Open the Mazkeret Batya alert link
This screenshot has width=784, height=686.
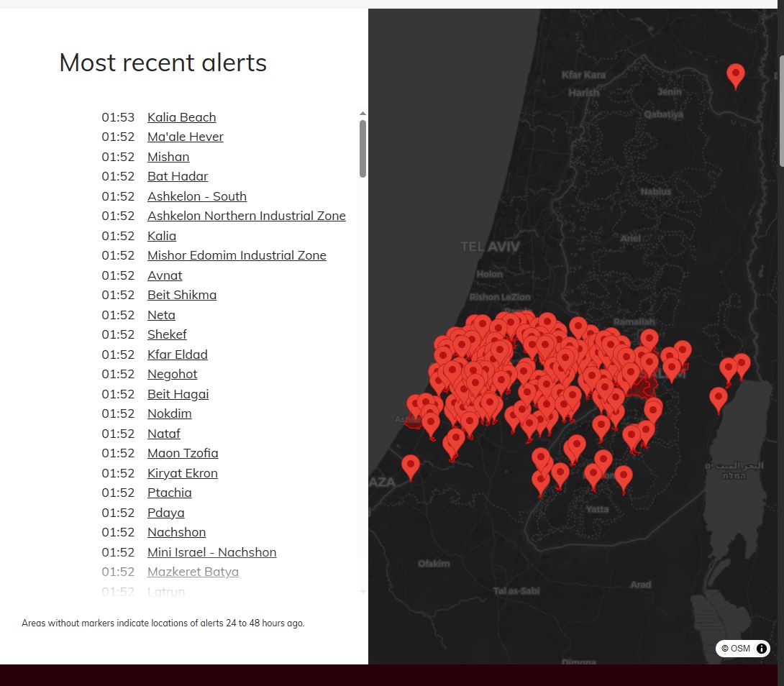193,572
